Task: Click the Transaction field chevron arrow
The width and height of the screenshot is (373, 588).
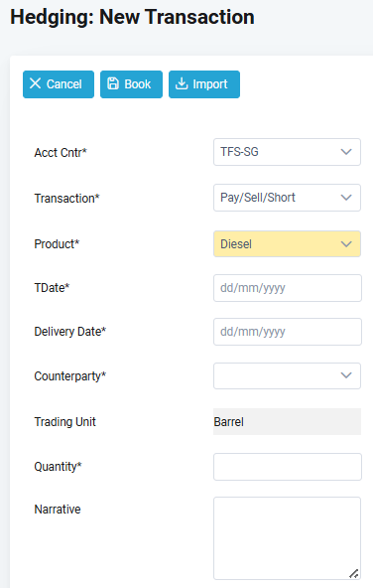Action: [x=346, y=198]
